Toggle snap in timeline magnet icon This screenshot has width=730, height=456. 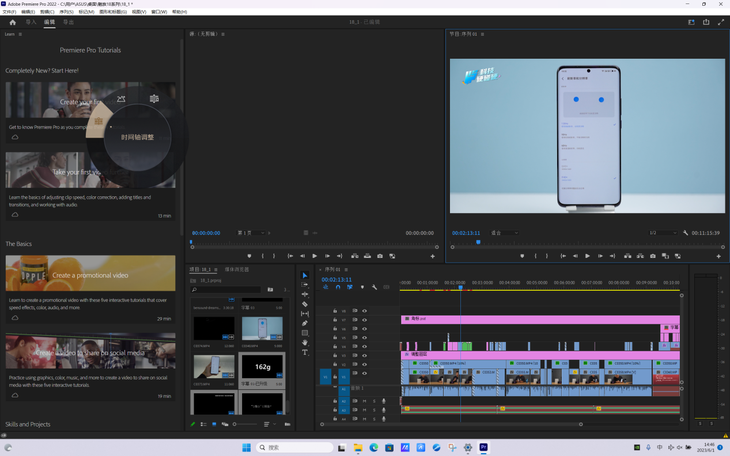click(x=338, y=287)
